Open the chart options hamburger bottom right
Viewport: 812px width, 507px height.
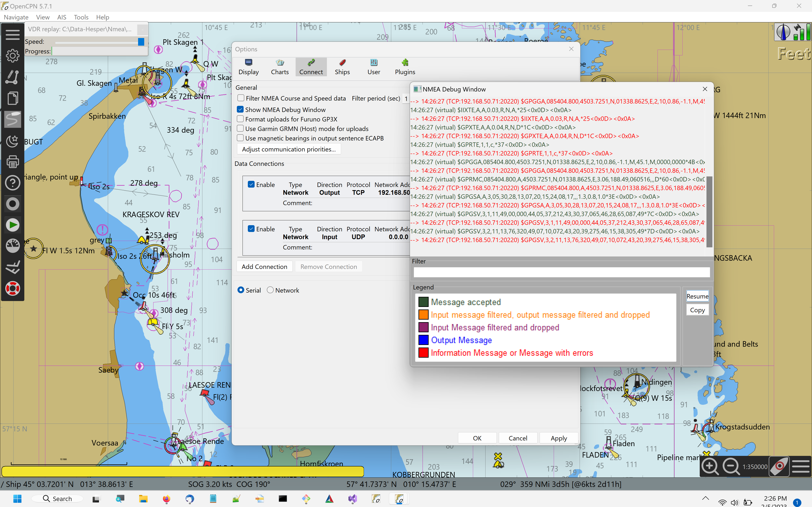tap(801, 466)
